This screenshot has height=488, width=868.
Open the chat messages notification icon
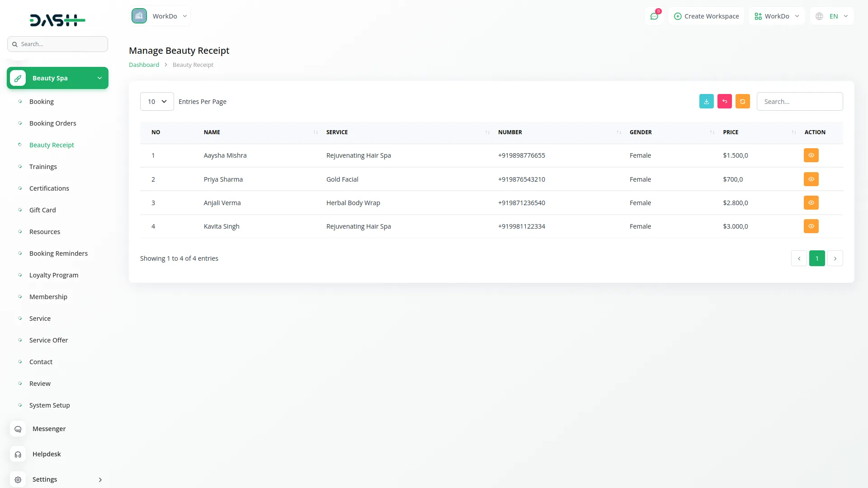pos(654,16)
